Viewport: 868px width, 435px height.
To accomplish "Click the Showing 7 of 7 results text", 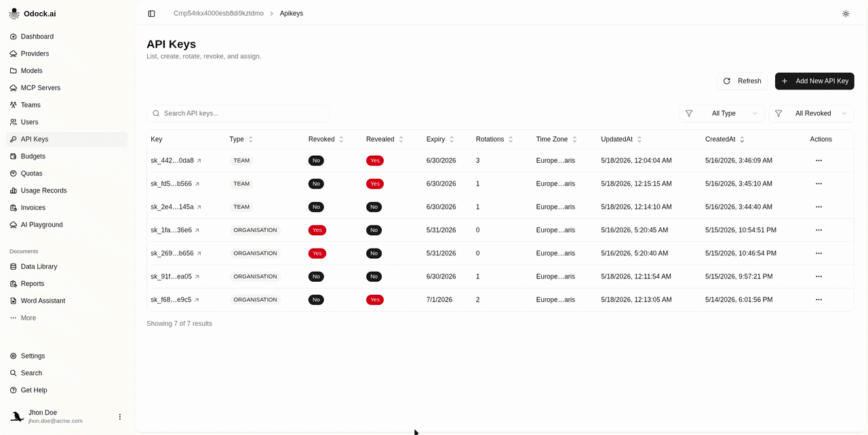I will (179, 324).
